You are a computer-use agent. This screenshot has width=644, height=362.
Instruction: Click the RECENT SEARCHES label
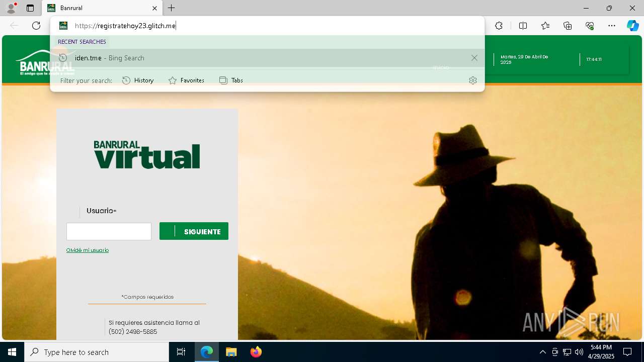point(82,42)
